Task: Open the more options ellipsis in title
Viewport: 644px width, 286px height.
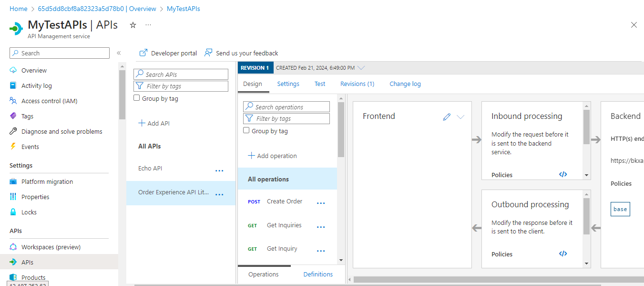Action: (x=148, y=25)
